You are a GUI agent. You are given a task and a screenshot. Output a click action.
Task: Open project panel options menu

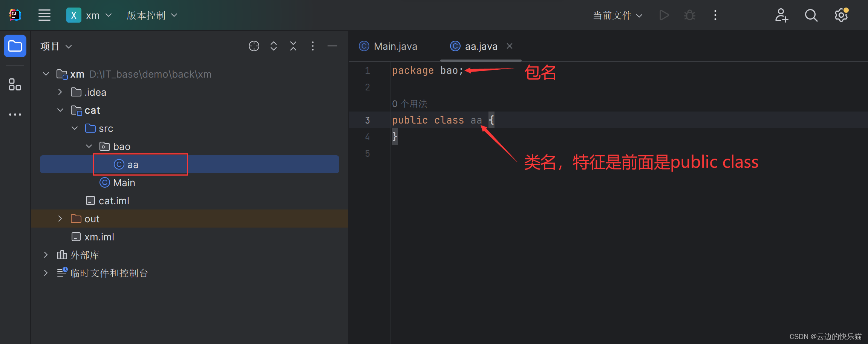click(x=313, y=46)
